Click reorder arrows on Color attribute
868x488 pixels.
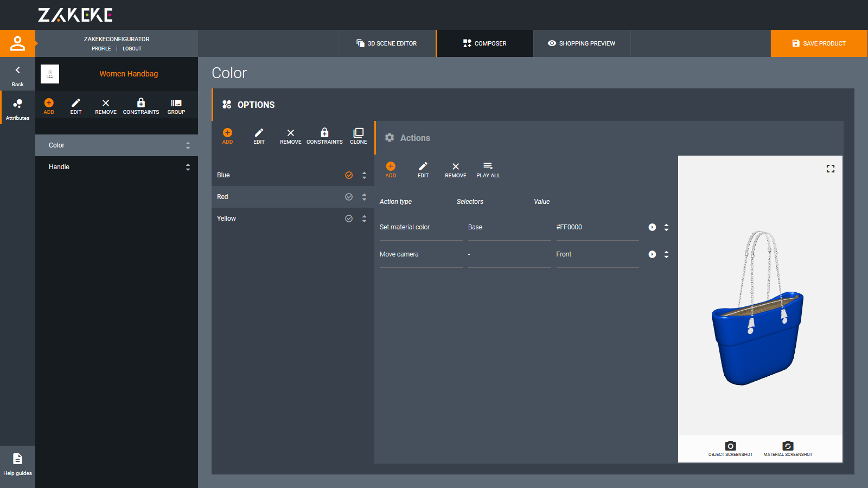point(188,145)
